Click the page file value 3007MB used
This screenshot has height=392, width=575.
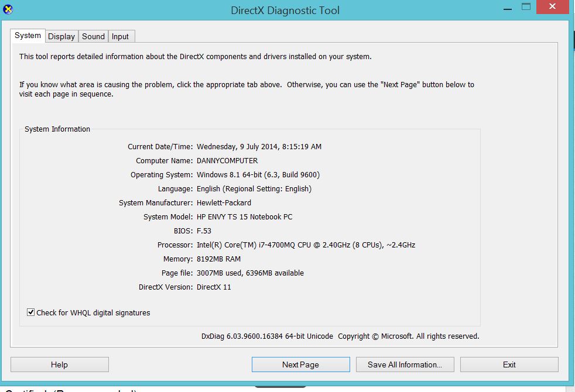click(220, 273)
